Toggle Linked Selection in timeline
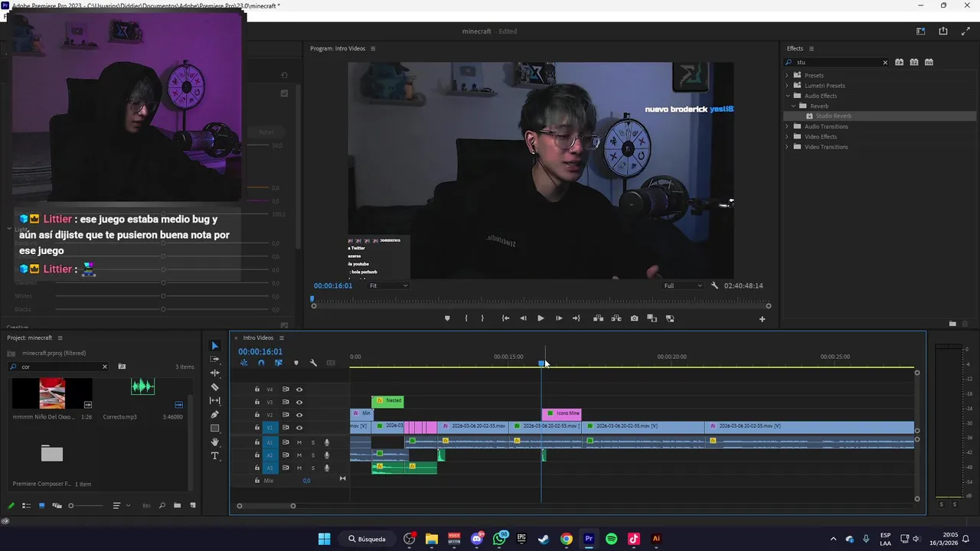 [278, 363]
